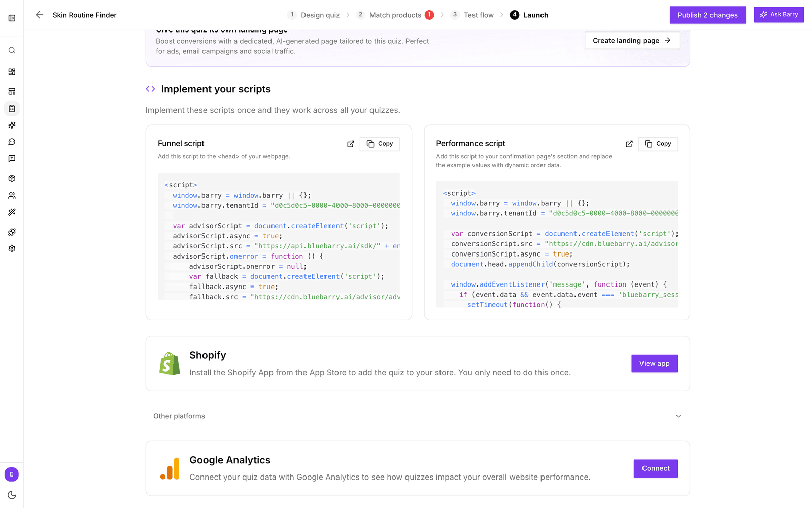Click Create landing page button
812x508 pixels.
point(632,41)
